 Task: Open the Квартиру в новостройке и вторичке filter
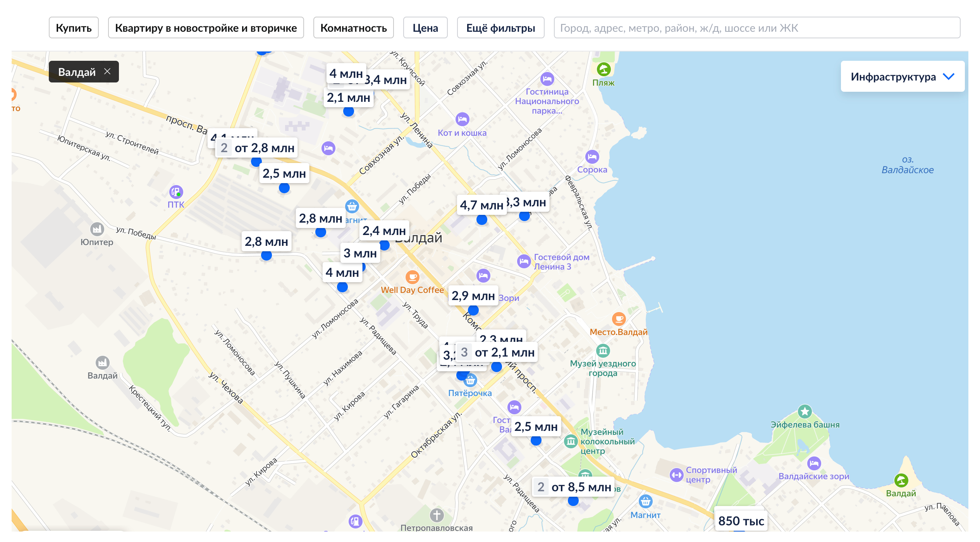point(206,28)
